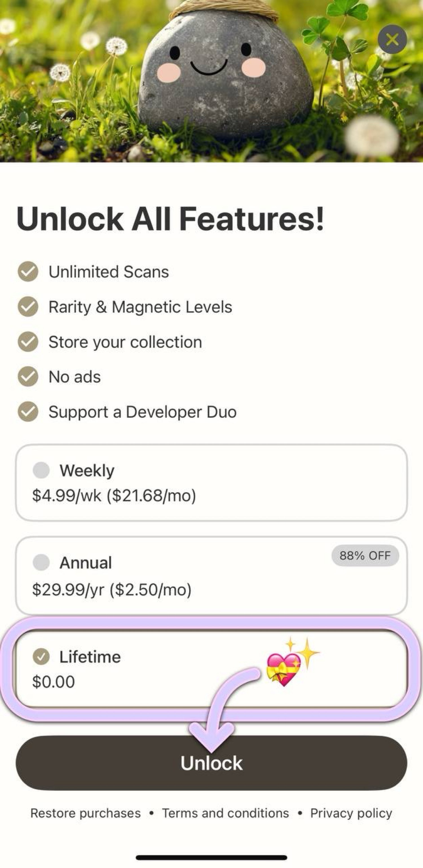Viewport: 423px width, 868px height.
Task: Tap the $0.00 lifetime price text
Action: [54, 682]
